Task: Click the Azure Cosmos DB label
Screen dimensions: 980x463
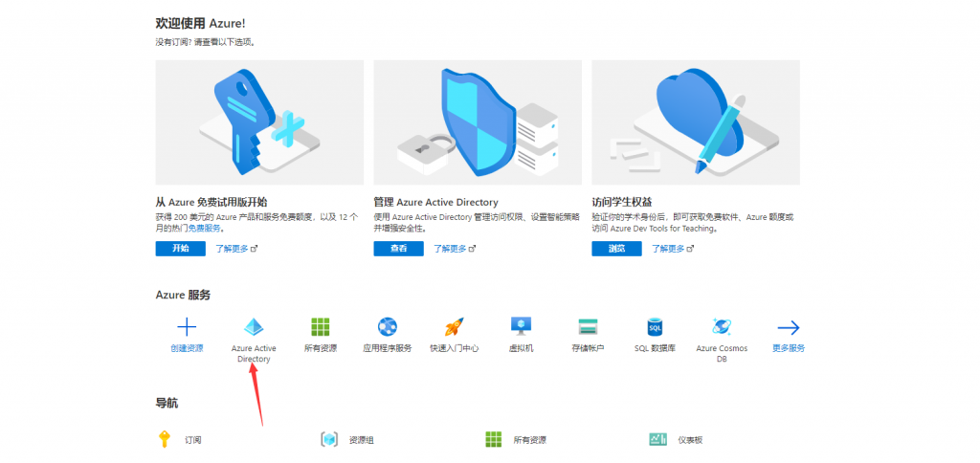Action: [x=722, y=354]
